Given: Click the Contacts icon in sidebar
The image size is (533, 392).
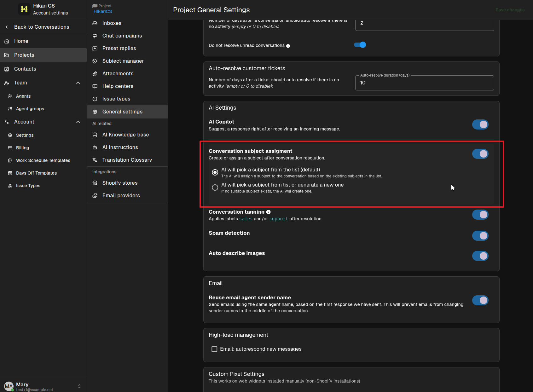Looking at the screenshot, I should (7, 69).
